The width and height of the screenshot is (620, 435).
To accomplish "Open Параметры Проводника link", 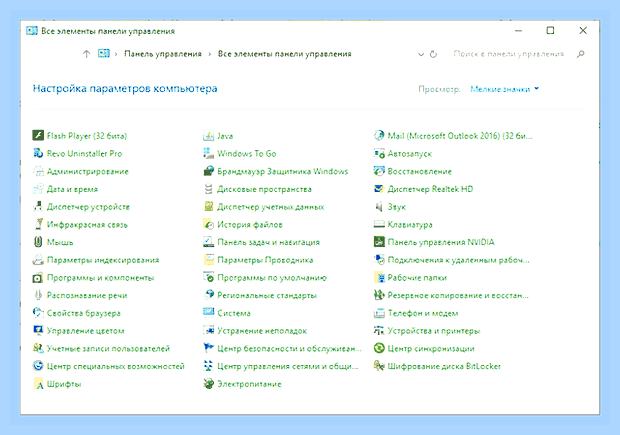I will point(265,260).
